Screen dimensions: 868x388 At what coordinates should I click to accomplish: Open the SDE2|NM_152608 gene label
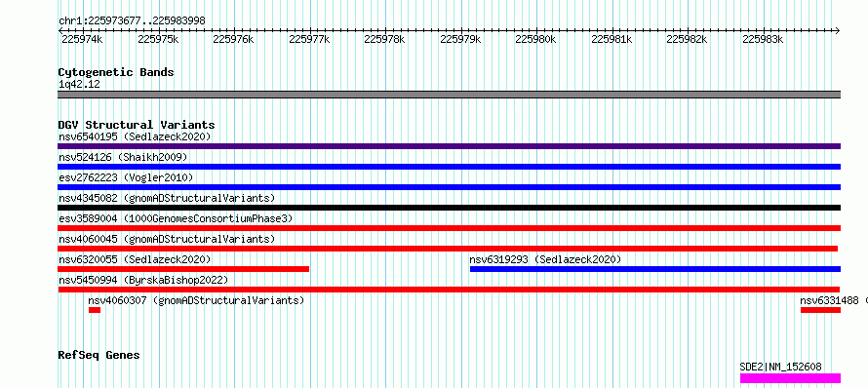[780, 367]
